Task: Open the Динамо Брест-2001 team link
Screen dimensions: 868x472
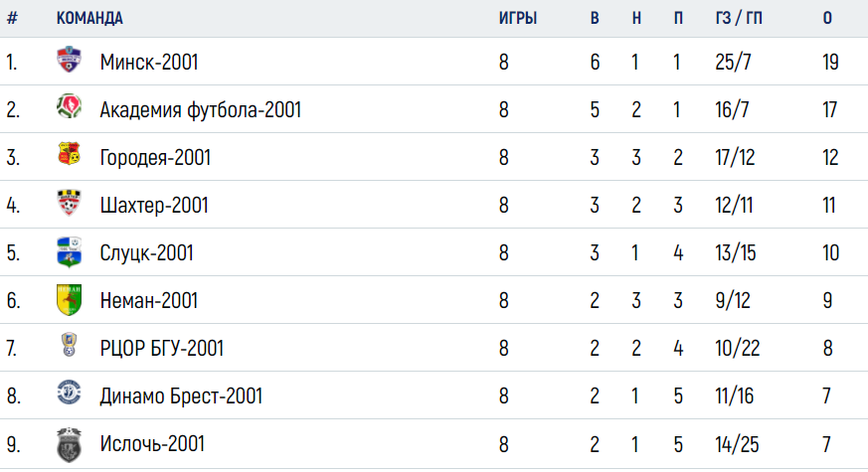Action: [x=181, y=396]
